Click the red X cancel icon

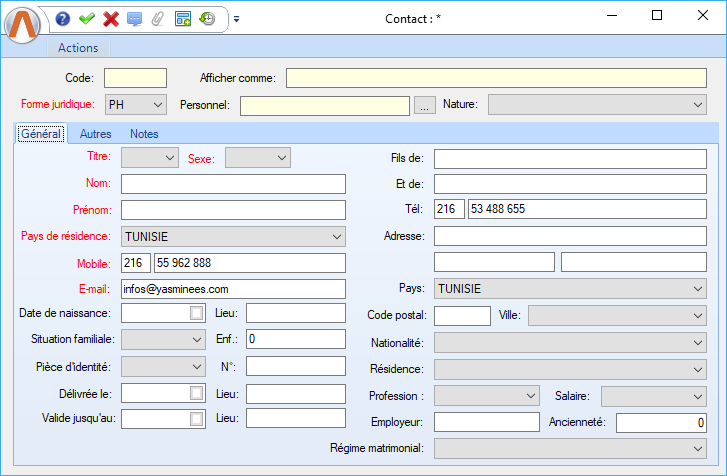click(x=111, y=18)
